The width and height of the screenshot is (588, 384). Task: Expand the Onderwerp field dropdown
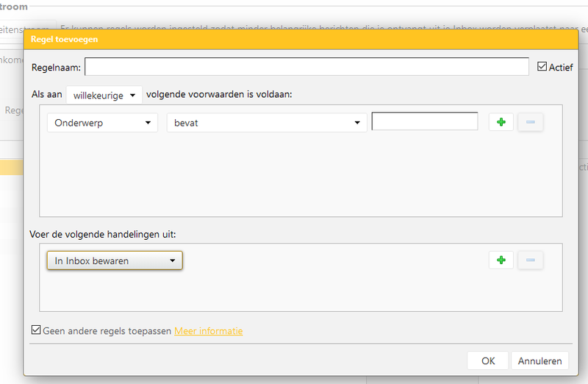coord(102,123)
